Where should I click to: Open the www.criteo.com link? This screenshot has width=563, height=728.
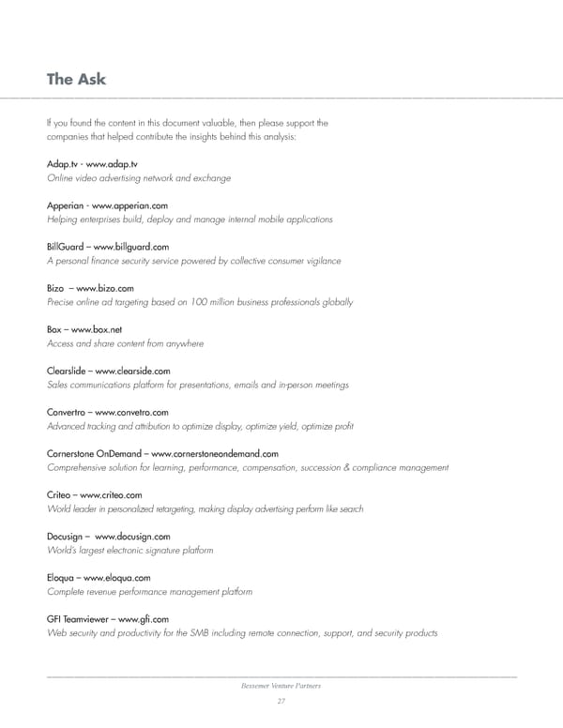point(112,494)
